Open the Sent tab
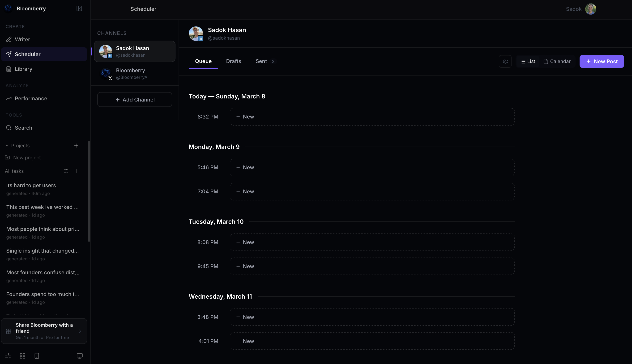 (265, 61)
